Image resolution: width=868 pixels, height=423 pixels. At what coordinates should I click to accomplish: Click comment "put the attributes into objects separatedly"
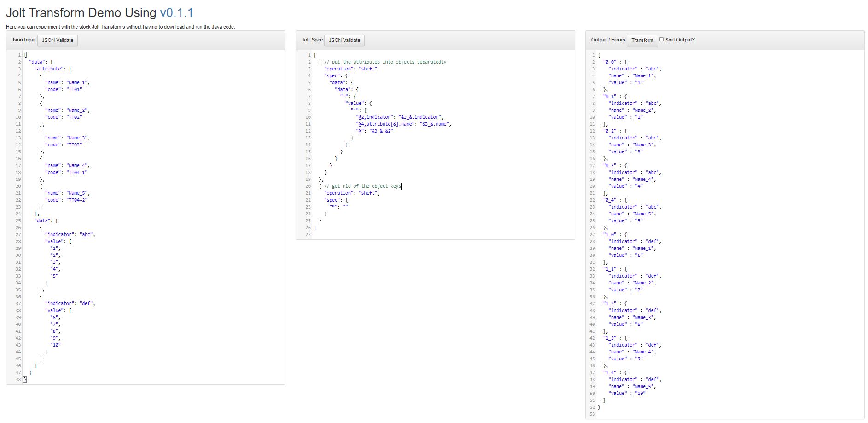click(385, 62)
